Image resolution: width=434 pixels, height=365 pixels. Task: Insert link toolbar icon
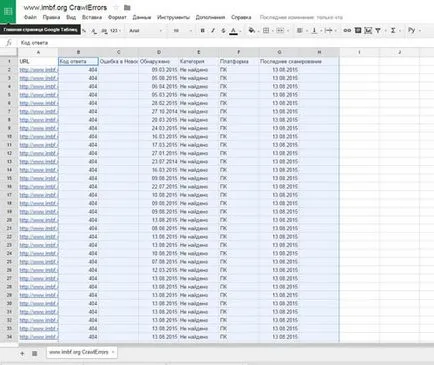[347, 31]
